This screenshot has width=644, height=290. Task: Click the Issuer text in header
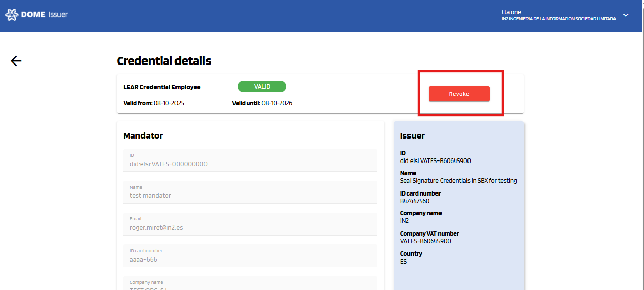[58, 15]
